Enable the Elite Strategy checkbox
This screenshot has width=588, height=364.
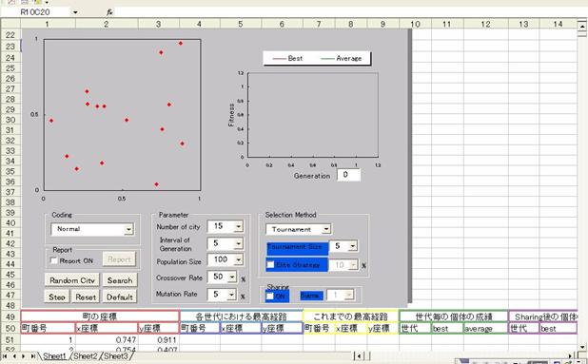click(x=270, y=265)
